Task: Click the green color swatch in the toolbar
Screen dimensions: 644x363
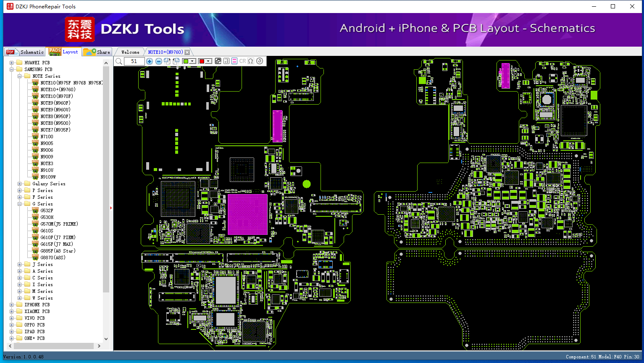Action: 186,61
